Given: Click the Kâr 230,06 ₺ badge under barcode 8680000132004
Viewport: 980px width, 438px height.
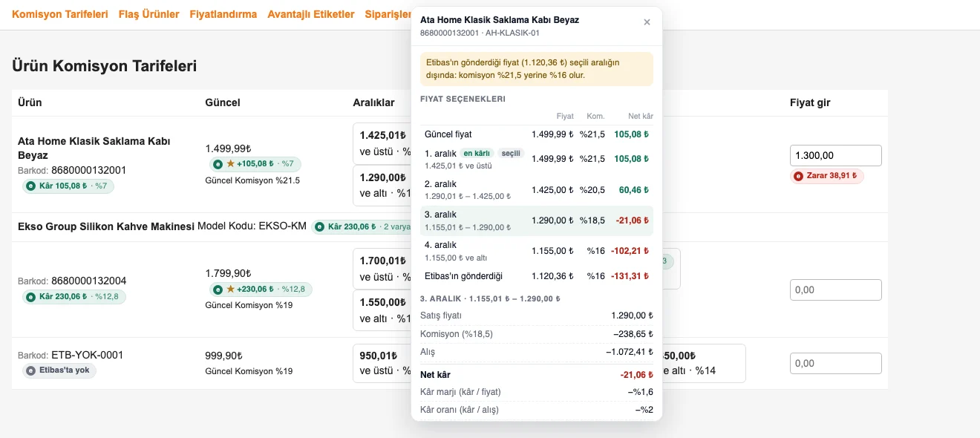Looking at the screenshot, I should pyautogui.click(x=74, y=297).
